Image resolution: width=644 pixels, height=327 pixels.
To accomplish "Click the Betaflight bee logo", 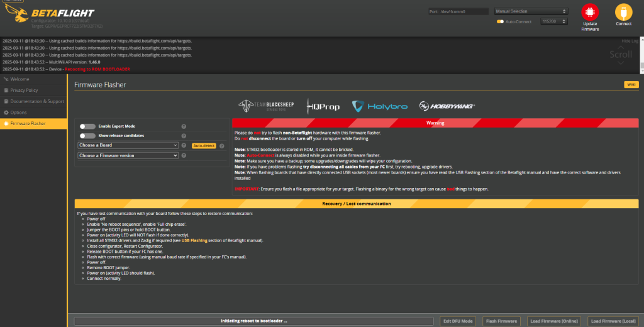I will (16, 13).
